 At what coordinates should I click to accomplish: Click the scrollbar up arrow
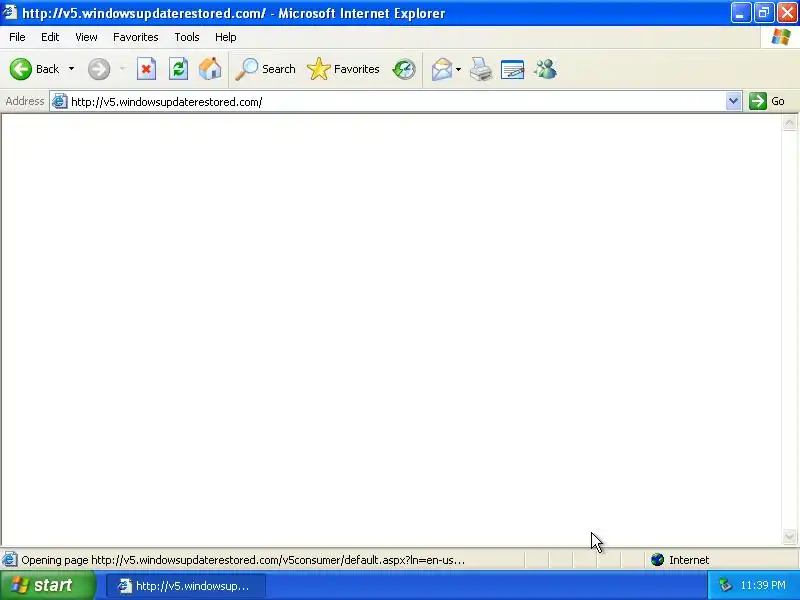pyautogui.click(x=789, y=123)
